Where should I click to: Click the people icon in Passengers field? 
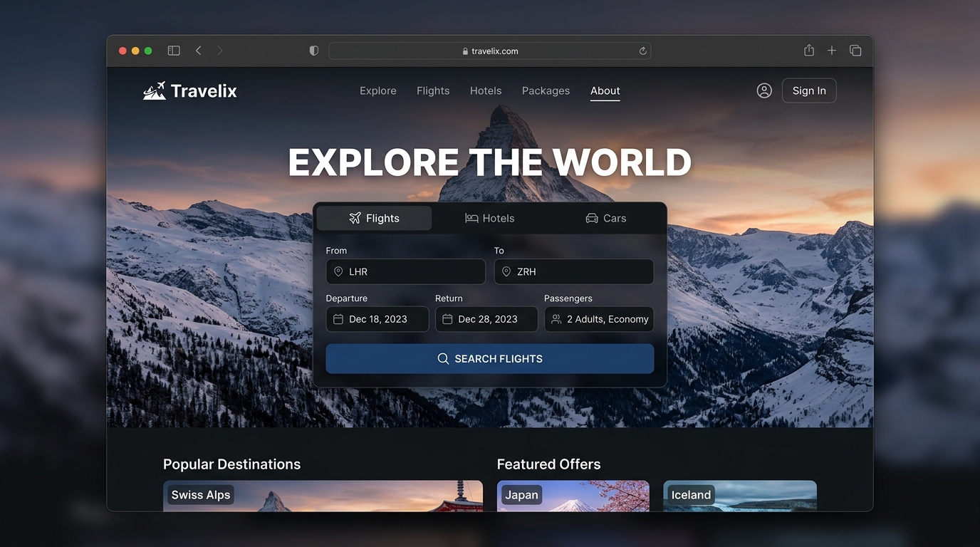tap(556, 319)
